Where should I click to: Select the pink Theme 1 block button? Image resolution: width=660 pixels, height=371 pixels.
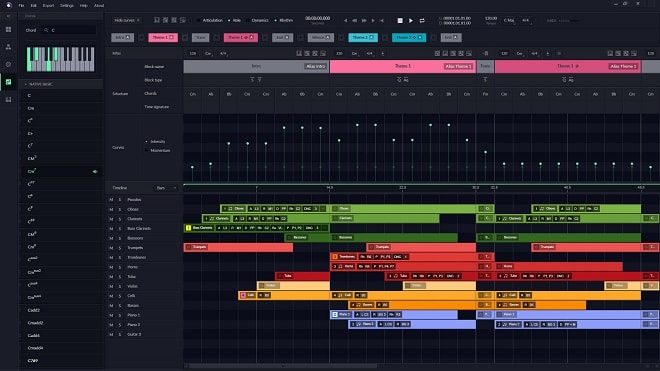pyautogui.click(x=162, y=37)
